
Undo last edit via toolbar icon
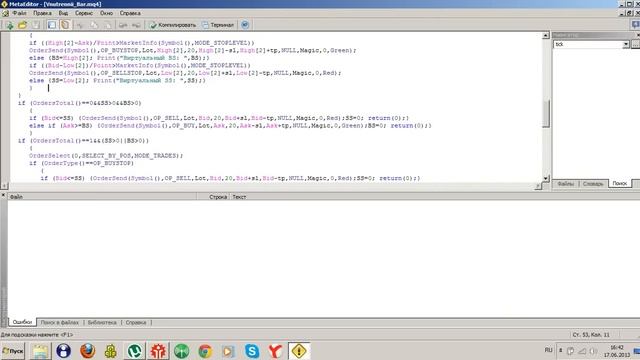coord(122,25)
